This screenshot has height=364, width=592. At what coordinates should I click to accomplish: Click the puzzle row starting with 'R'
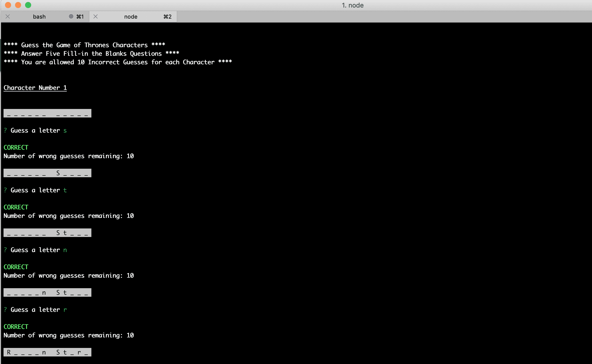point(47,352)
